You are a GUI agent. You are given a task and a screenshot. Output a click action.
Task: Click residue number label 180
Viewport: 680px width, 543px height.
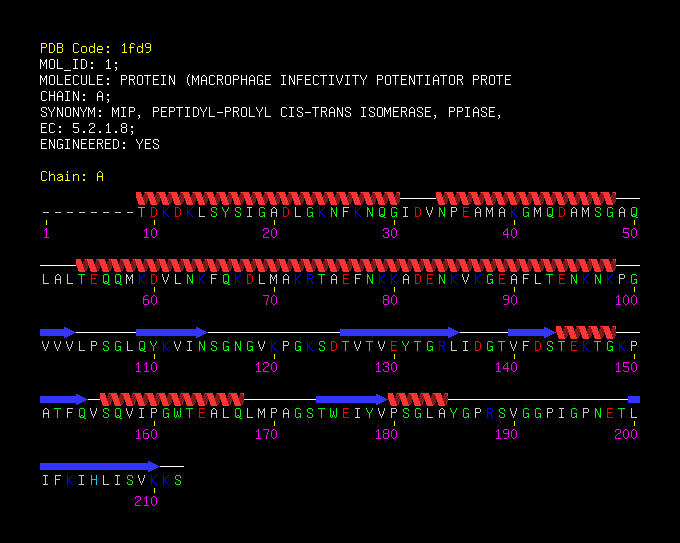coord(386,434)
